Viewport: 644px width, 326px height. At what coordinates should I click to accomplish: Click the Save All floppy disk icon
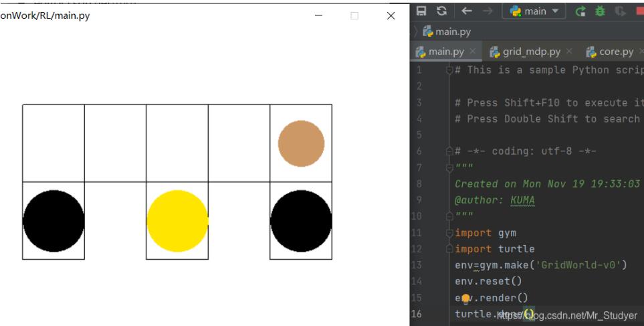coord(421,11)
